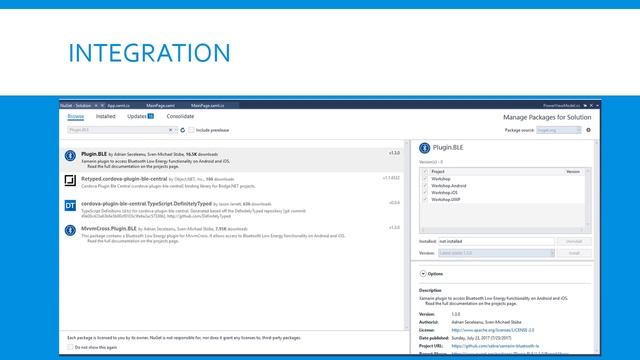
Task: Click the Project column header
Action: click(438, 172)
